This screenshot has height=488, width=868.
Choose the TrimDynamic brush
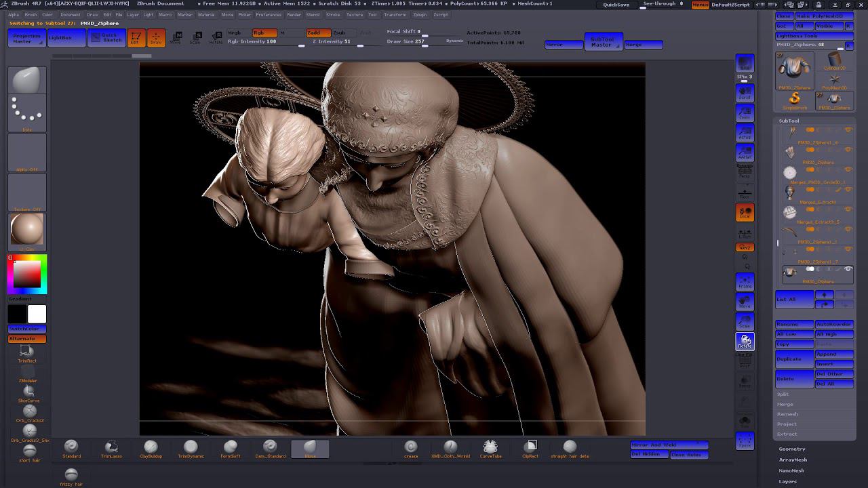pos(191,448)
